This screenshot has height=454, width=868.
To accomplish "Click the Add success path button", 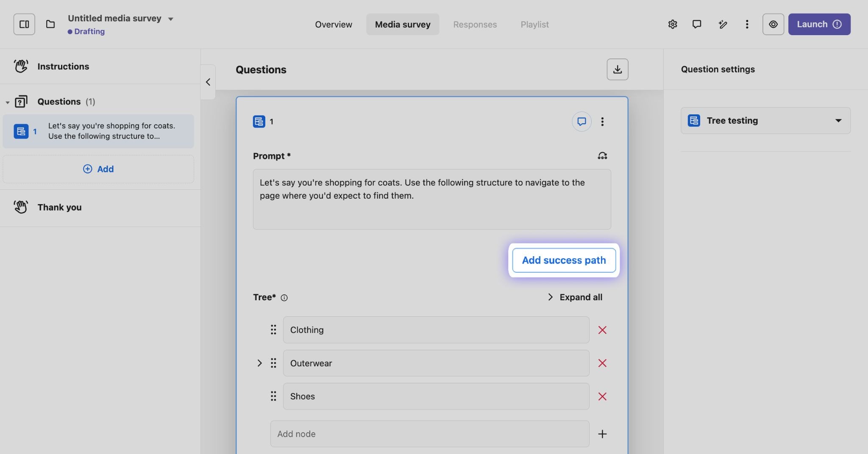I will tap(564, 260).
